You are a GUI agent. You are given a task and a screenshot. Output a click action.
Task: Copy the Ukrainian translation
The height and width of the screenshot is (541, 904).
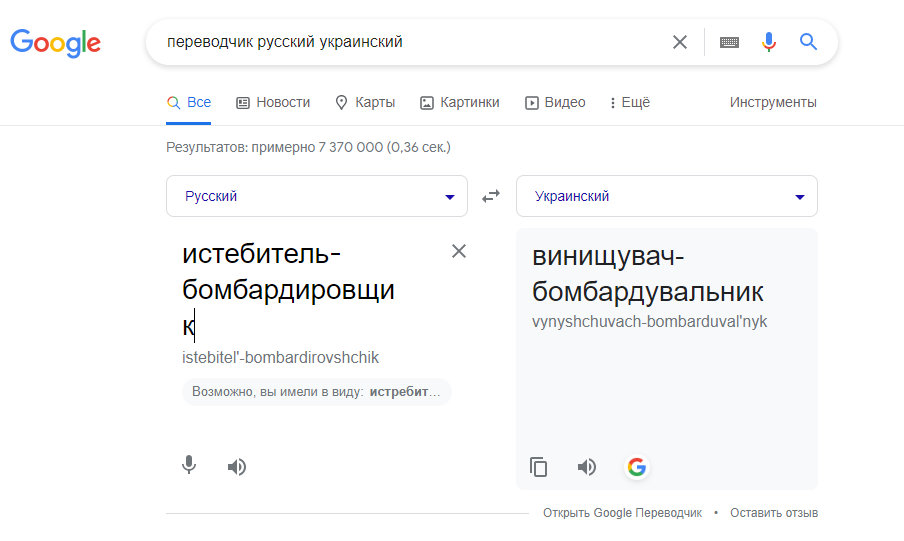click(x=538, y=467)
